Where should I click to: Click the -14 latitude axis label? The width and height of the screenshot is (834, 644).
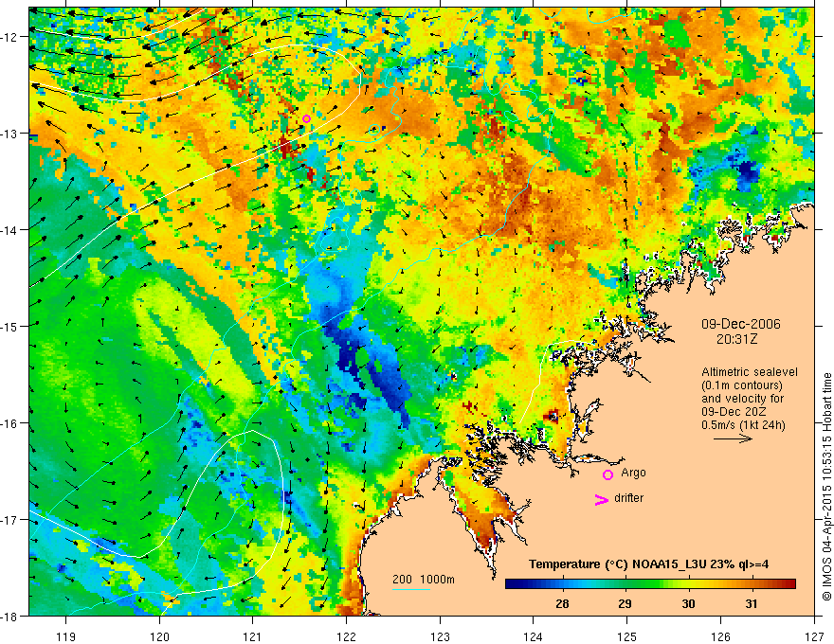9,230
